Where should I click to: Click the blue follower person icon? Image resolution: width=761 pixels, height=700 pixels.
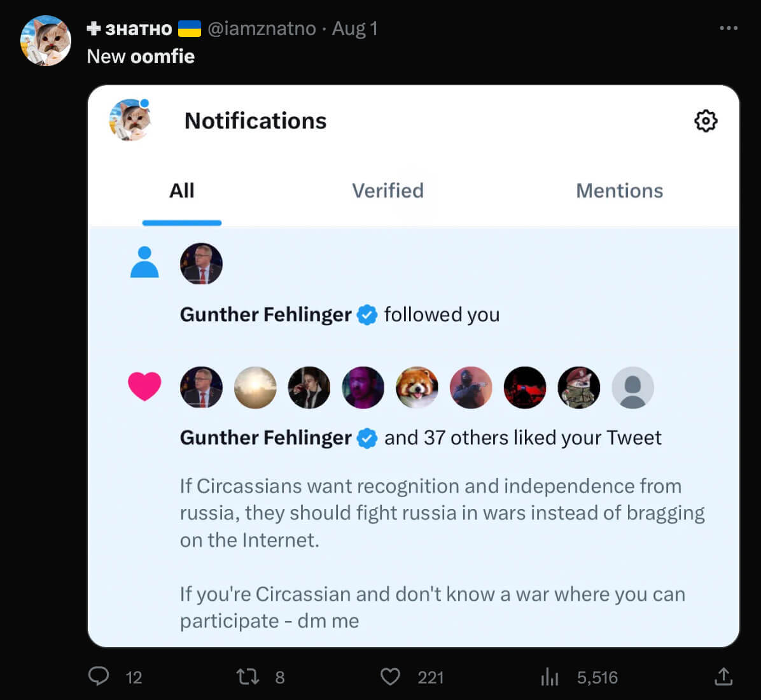pyautogui.click(x=144, y=262)
